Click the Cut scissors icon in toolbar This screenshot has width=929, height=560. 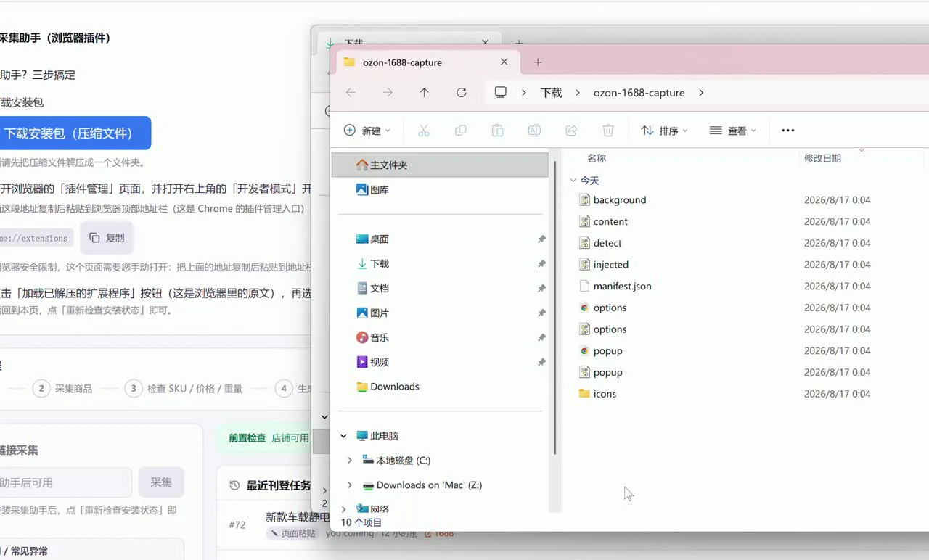click(424, 131)
